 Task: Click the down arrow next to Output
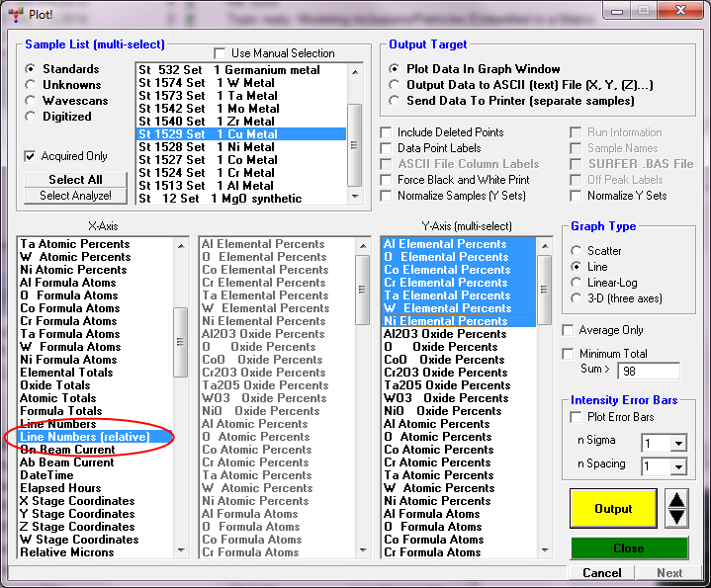click(676, 517)
